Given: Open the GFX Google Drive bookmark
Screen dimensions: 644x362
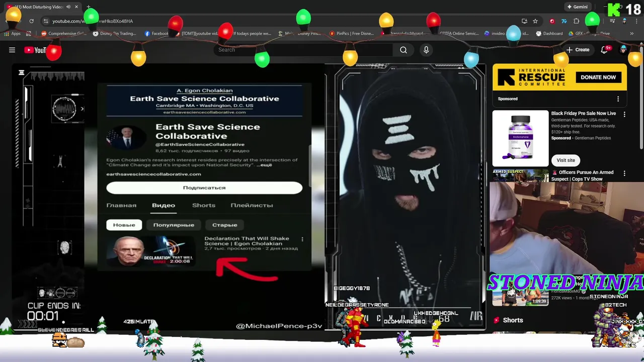Looking at the screenshot, I should click(x=589, y=34).
